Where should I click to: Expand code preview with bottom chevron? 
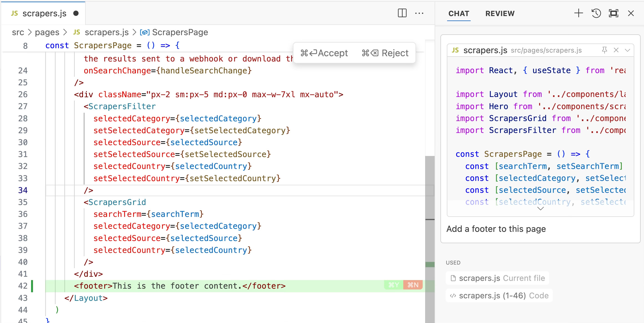click(x=540, y=209)
